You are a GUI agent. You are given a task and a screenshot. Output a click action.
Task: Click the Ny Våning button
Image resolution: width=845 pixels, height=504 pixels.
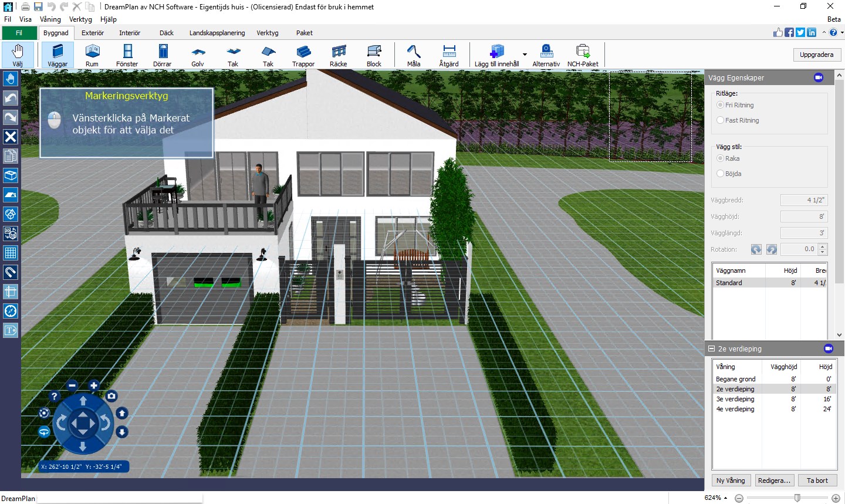tap(731, 480)
